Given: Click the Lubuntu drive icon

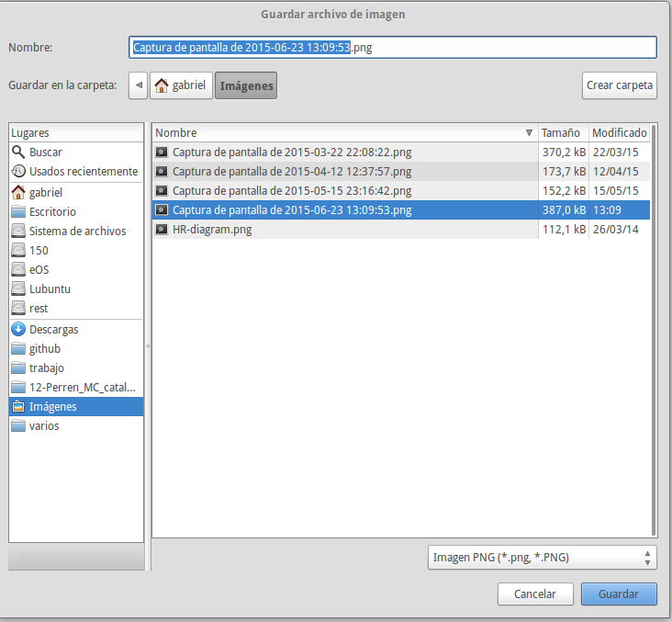Looking at the screenshot, I should [18, 288].
